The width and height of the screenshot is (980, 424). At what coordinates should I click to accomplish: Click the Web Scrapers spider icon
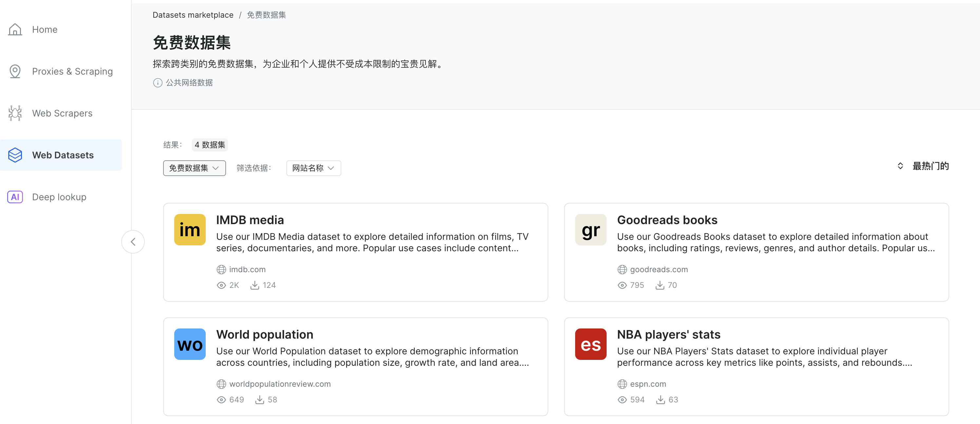[x=15, y=113]
